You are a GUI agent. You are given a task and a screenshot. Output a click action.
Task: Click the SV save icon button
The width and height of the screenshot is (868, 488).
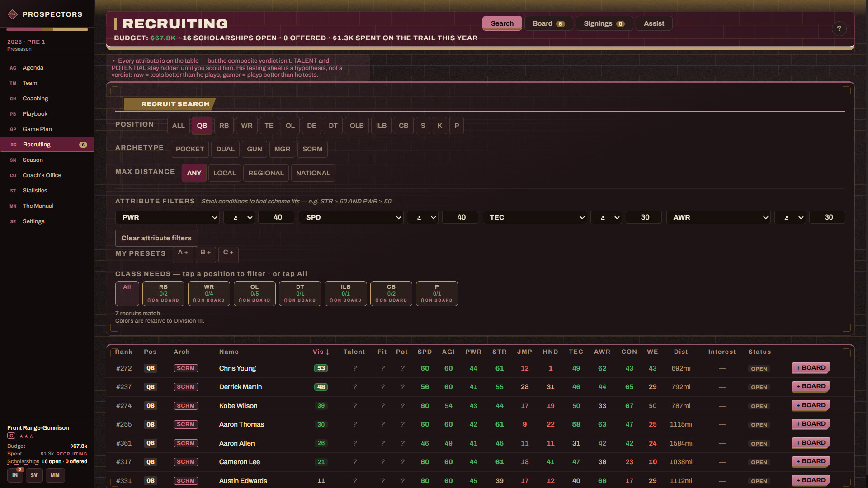[x=34, y=475]
